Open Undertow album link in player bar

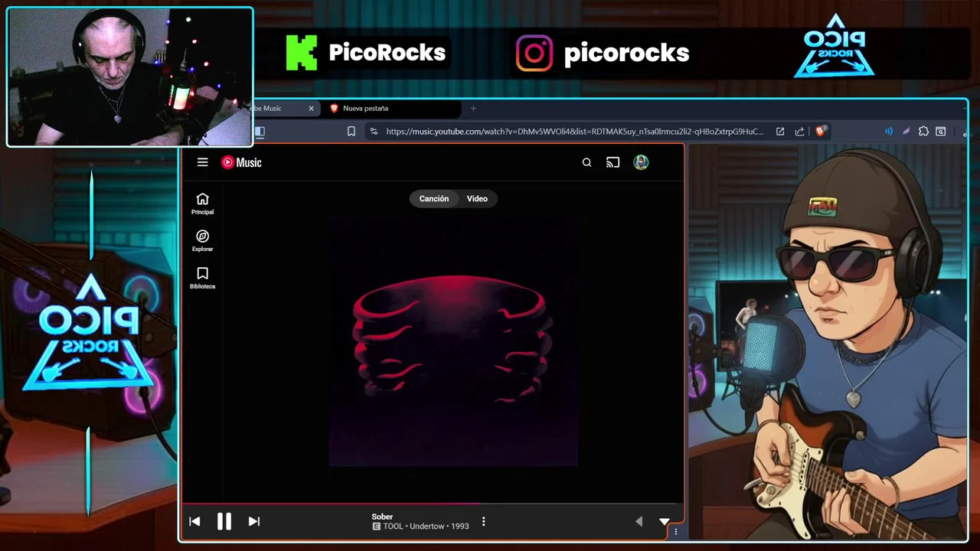[426, 527]
